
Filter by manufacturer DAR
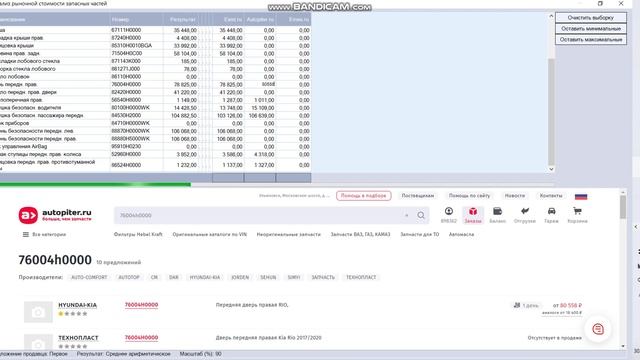click(x=173, y=277)
